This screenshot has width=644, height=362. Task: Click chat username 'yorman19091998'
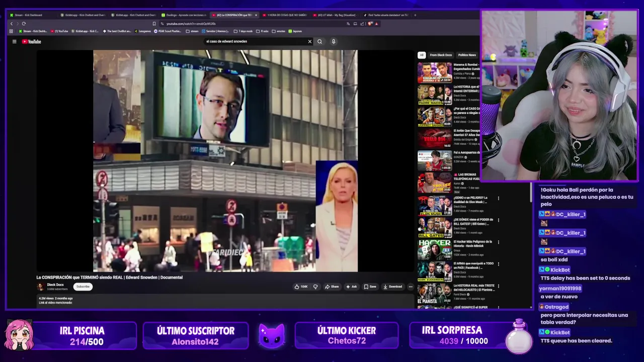pyautogui.click(x=560, y=289)
